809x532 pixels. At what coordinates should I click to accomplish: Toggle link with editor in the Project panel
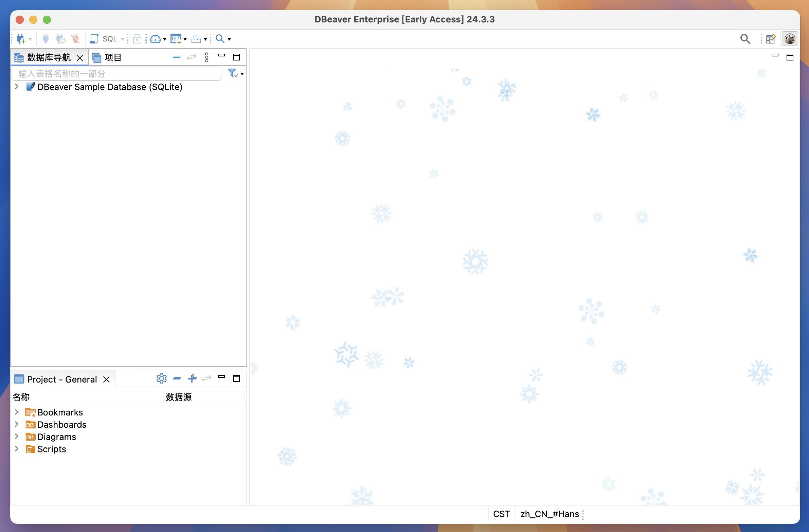tap(207, 378)
